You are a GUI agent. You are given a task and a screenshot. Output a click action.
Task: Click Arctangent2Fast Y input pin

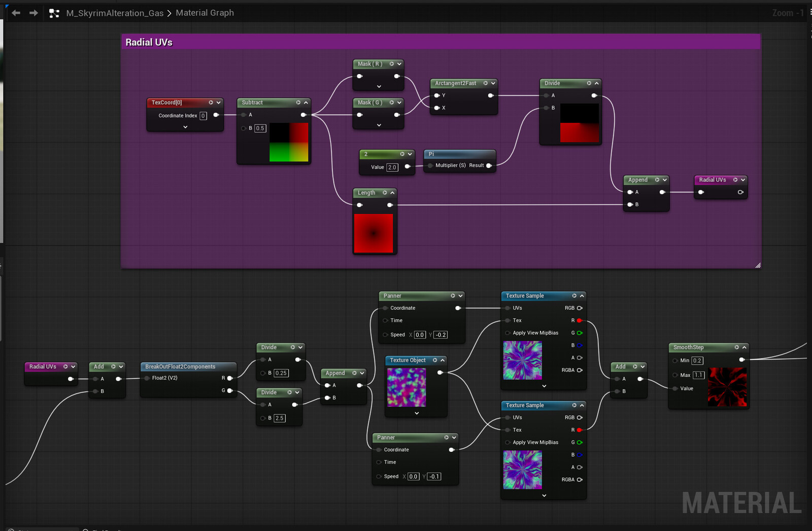click(437, 95)
